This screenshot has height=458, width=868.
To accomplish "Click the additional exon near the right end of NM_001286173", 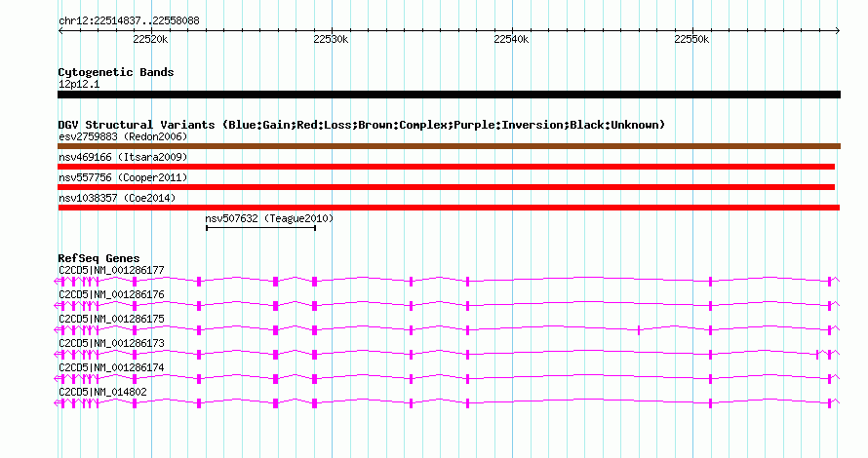I will pos(817,355).
